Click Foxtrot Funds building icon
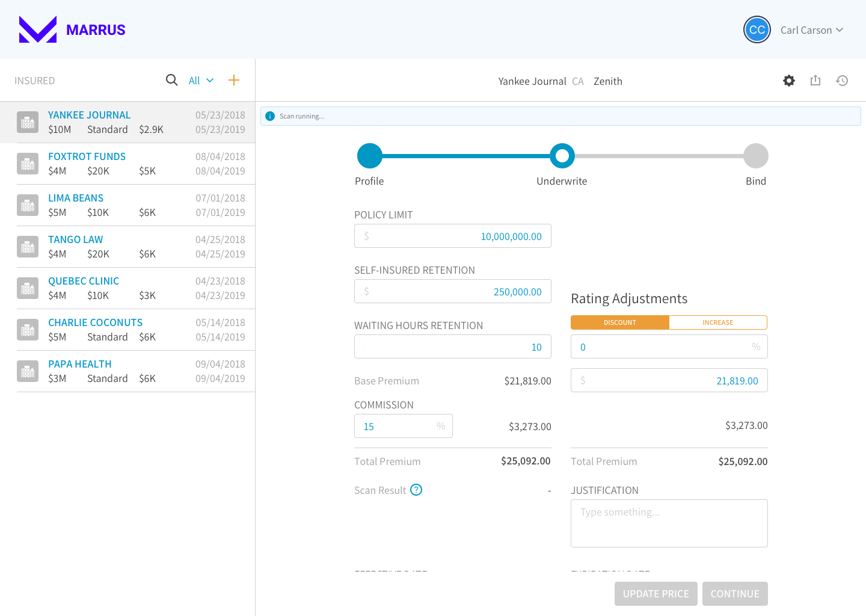 pos(28,164)
